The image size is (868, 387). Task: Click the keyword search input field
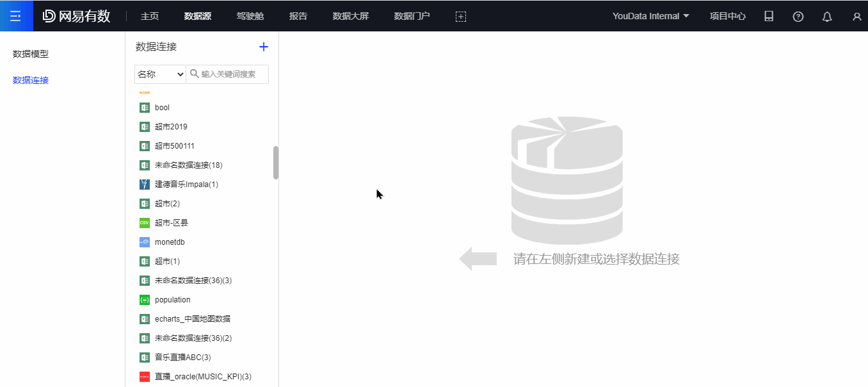click(232, 74)
